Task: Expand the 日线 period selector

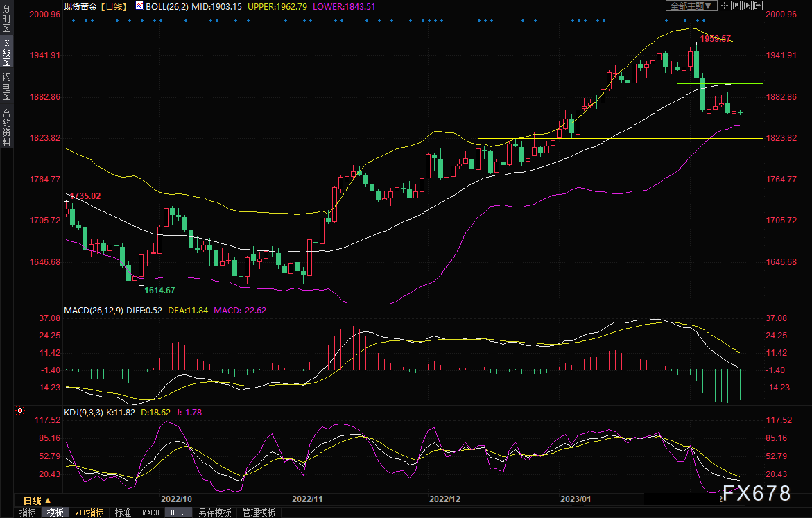Action: coord(37,501)
